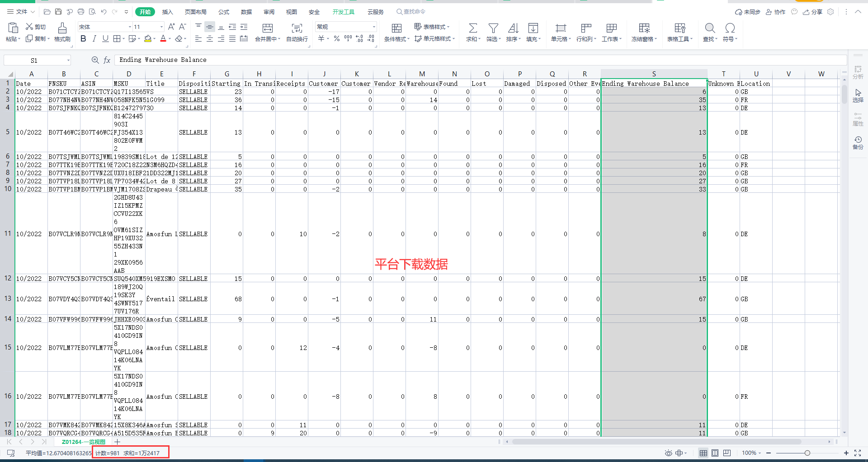This screenshot has height=462, width=868.
Task: Open the font name dropdown (宋体)
Action: tap(130, 27)
